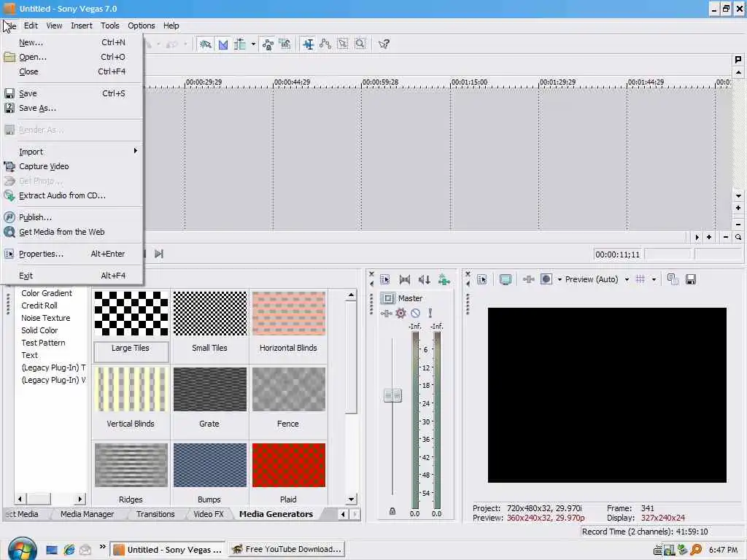This screenshot has width=747, height=560.
Task: Open the Split Screen View dropdown arrow
Action: (560, 279)
